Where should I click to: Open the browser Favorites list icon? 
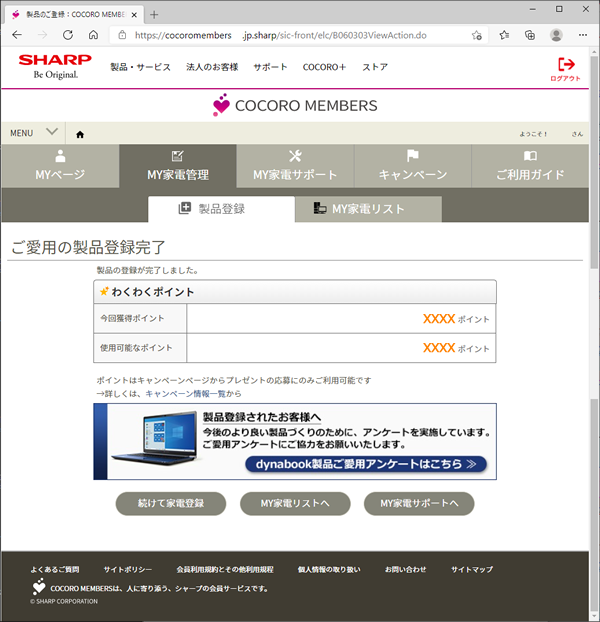[x=504, y=35]
